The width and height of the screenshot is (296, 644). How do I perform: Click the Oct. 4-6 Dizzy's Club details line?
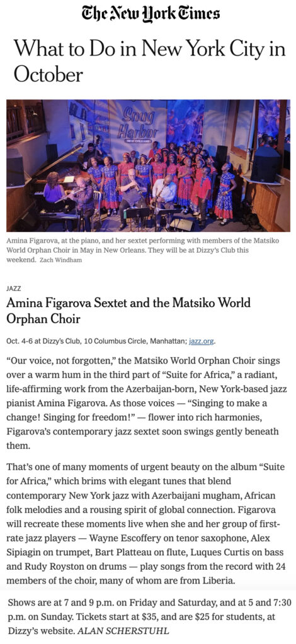click(111, 341)
